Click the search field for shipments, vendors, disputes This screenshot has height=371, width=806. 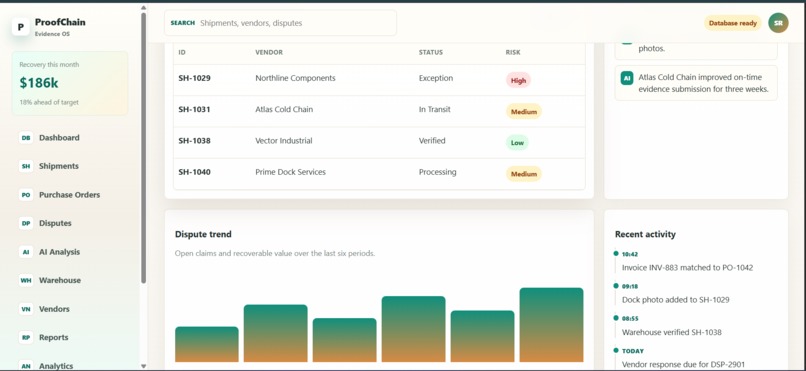(281, 23)
